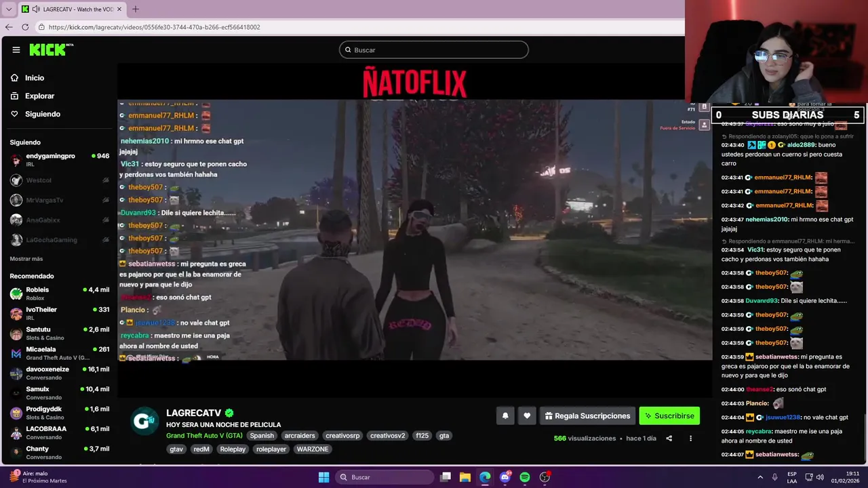The width and height of the screenshot is (868, 488).
Task: Show hidden system tray icons
Action: point(760,477)
